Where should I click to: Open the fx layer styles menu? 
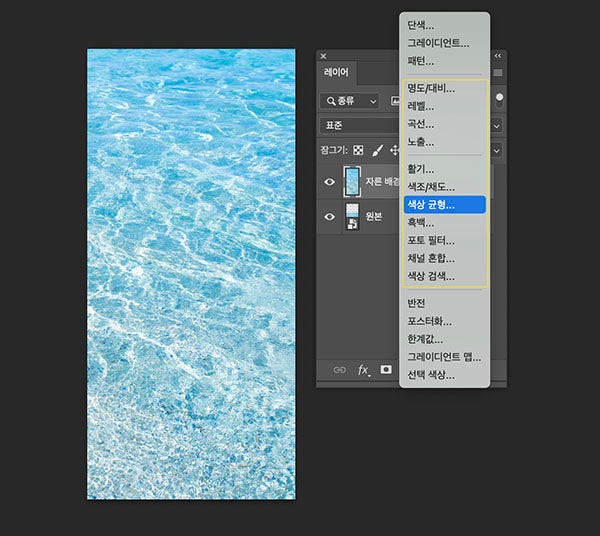coord(364,369)
